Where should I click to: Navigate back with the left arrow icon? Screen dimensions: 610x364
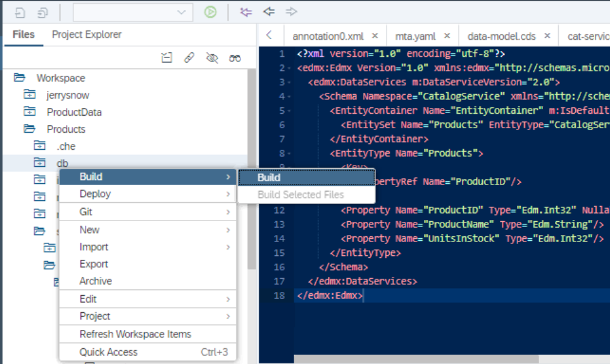click(269, 12)
